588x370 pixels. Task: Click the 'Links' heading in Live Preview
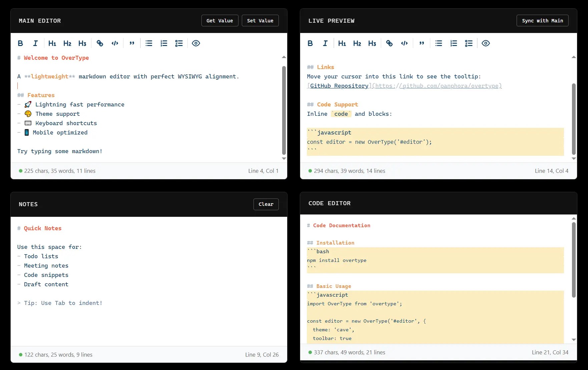coord(326,67)
